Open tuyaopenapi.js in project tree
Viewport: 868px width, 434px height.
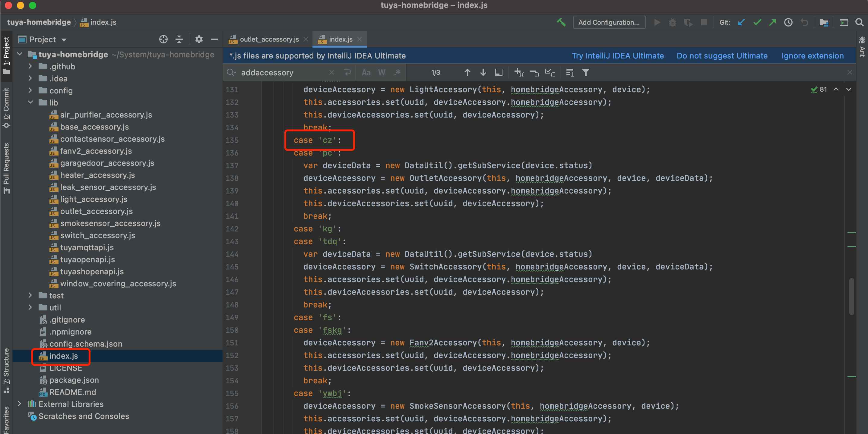pos(87,259)
